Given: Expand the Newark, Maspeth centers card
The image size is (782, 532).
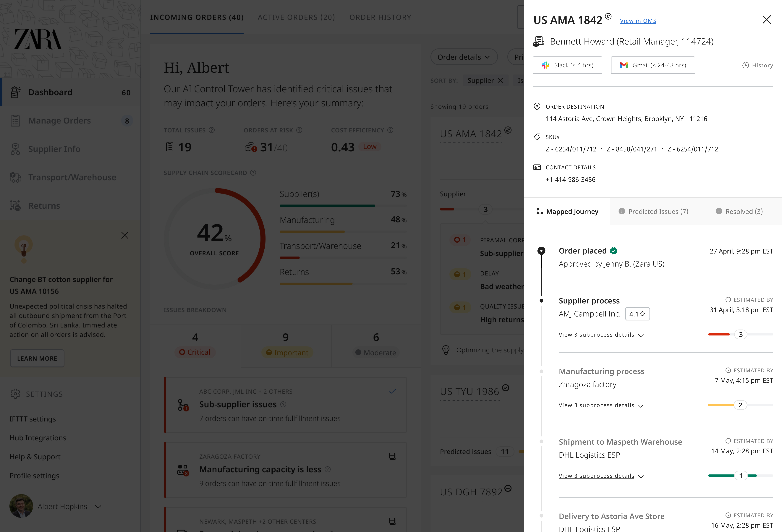Looking at the screenshot, I should click(x=392, y=521).
